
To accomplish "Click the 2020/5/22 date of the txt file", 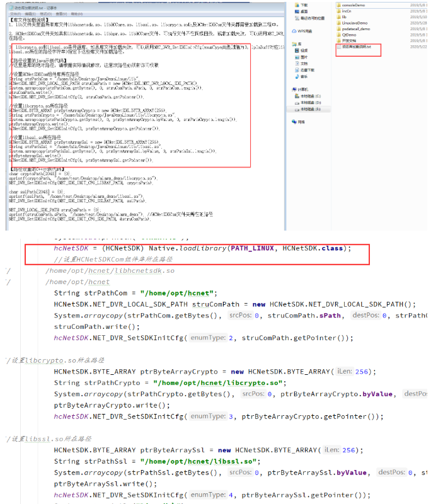I will [x=418, y=47].
